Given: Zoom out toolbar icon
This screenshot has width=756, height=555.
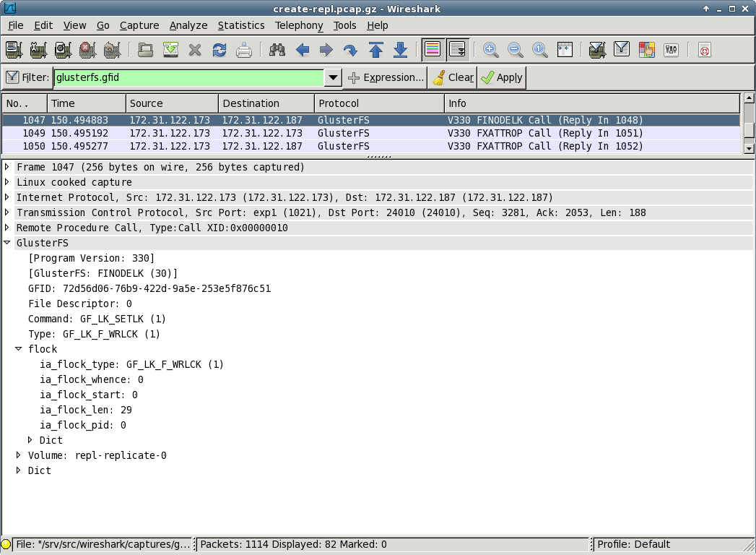Looking at the screenshot, I should click(x=516, y=50).
